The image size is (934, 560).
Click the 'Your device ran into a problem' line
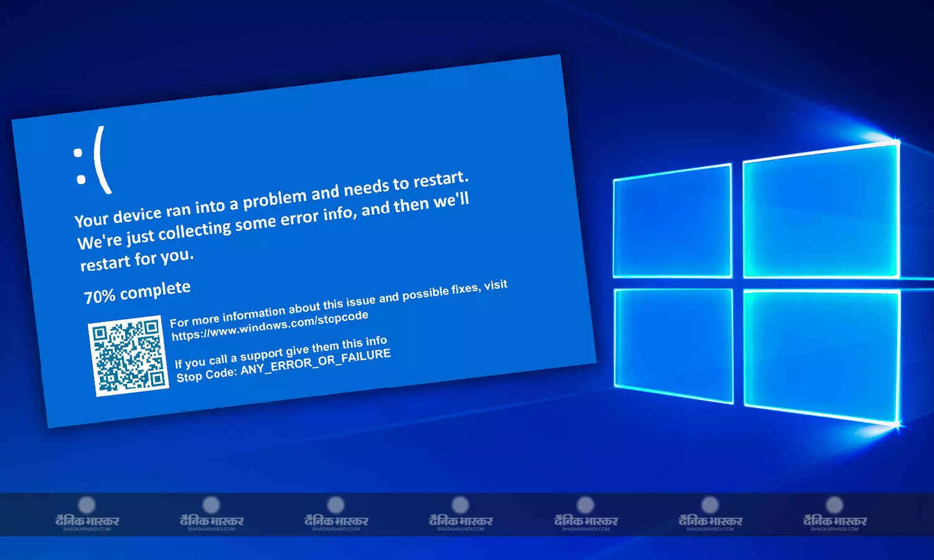point(271,198)
